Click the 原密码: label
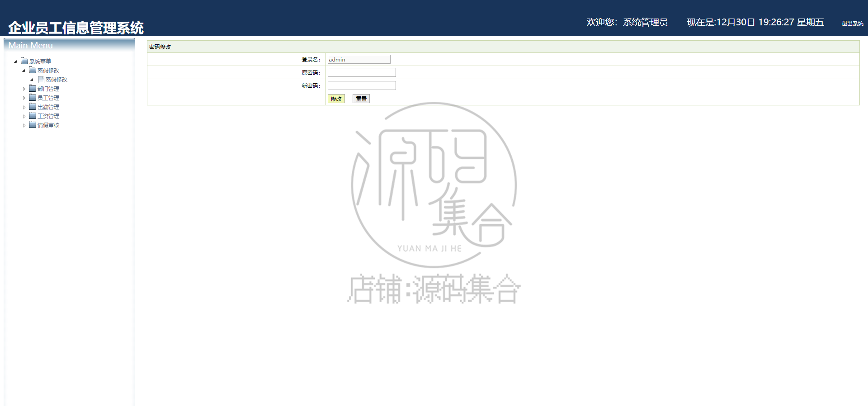This screenshot has width=868, height=408. 311,73
